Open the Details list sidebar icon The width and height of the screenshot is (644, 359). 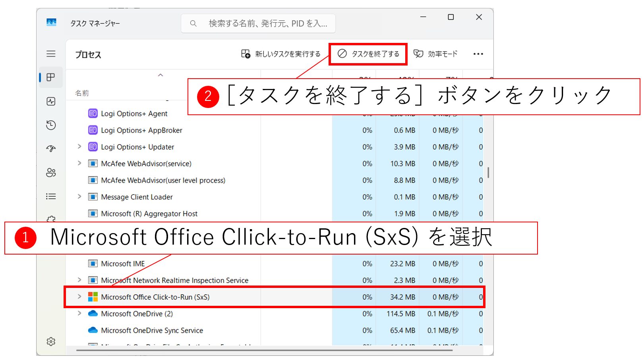pyautogui.click(x=51, y=196)
